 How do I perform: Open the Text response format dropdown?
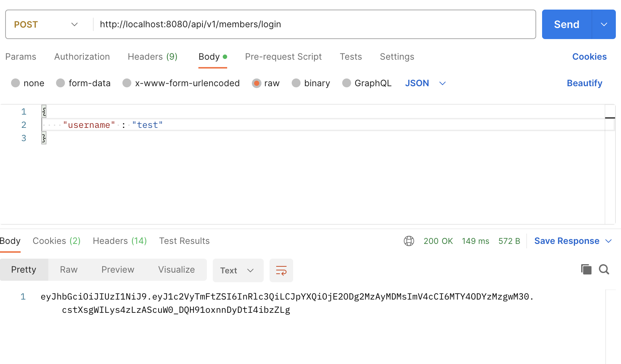point(238,270)
